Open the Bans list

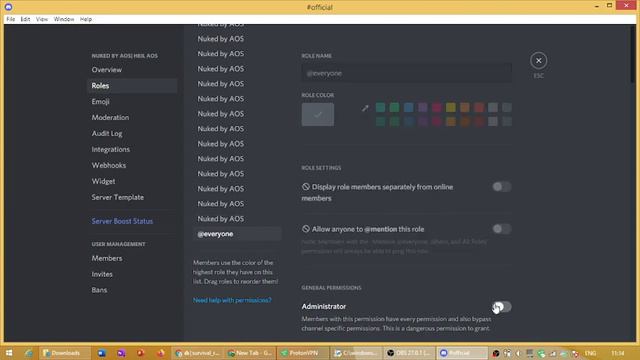(133, 290)
